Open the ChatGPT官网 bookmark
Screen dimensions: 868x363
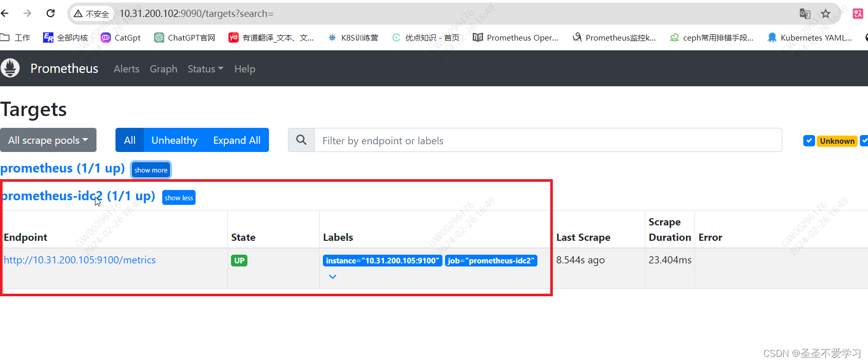click(x=185, y=37)
